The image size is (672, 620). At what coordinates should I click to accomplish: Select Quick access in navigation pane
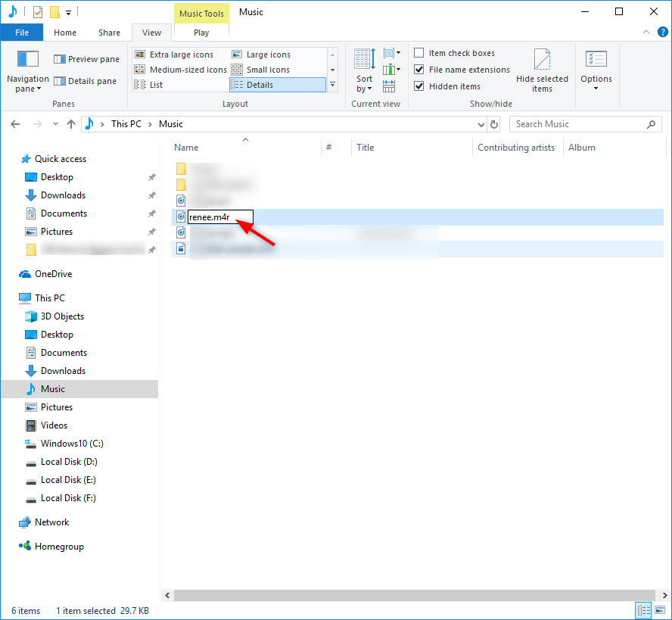[x=61, y=159]
